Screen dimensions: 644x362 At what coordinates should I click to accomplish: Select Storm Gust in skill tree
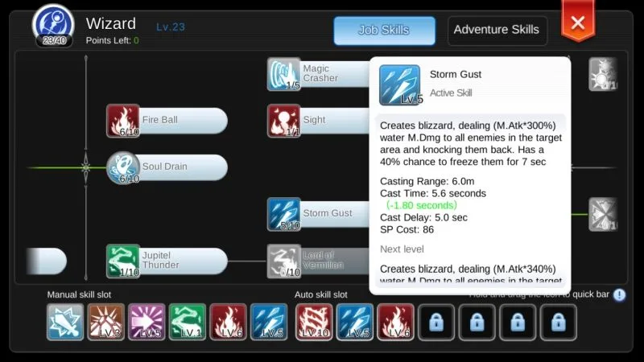coord(284,214)
